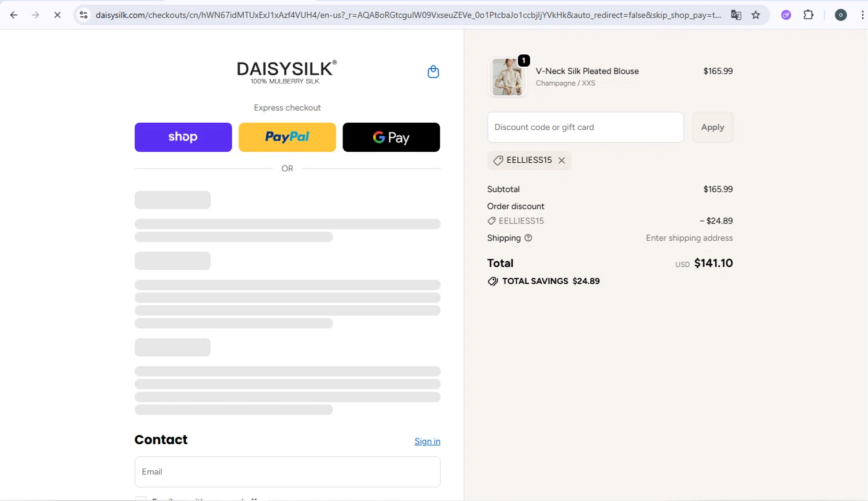This screenshot has height=501, width=868.
Task: Click the shipping help question-mark icon
Action: point(528,238)
